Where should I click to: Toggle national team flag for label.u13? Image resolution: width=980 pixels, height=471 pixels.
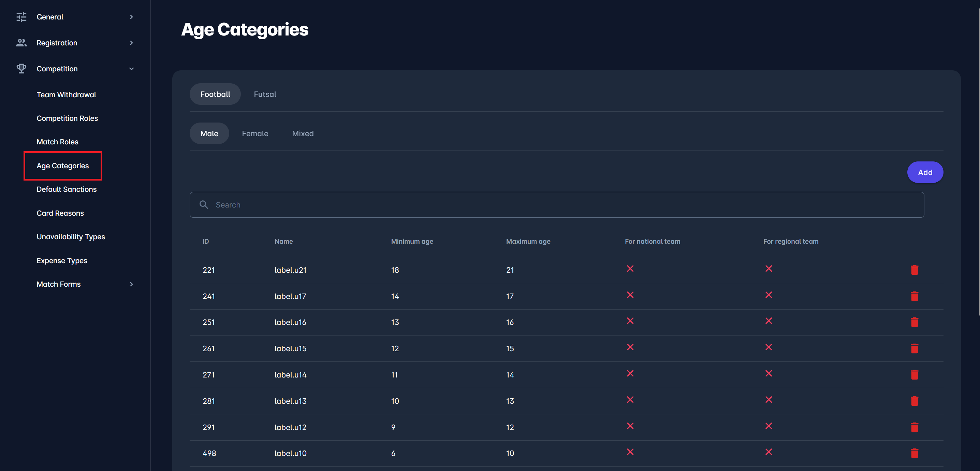(x=630, y=399)
